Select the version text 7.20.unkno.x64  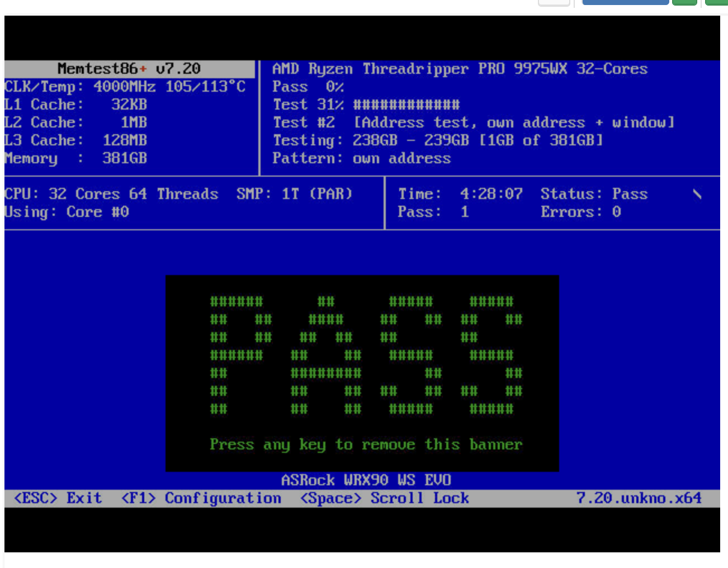(x=639, y=498)
